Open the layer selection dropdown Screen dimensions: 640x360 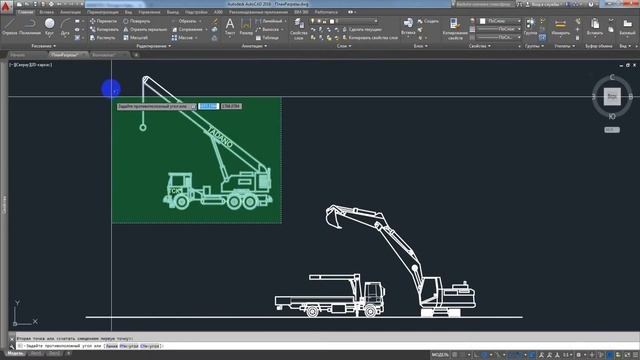pyautogui.click(x=345, y=21)
